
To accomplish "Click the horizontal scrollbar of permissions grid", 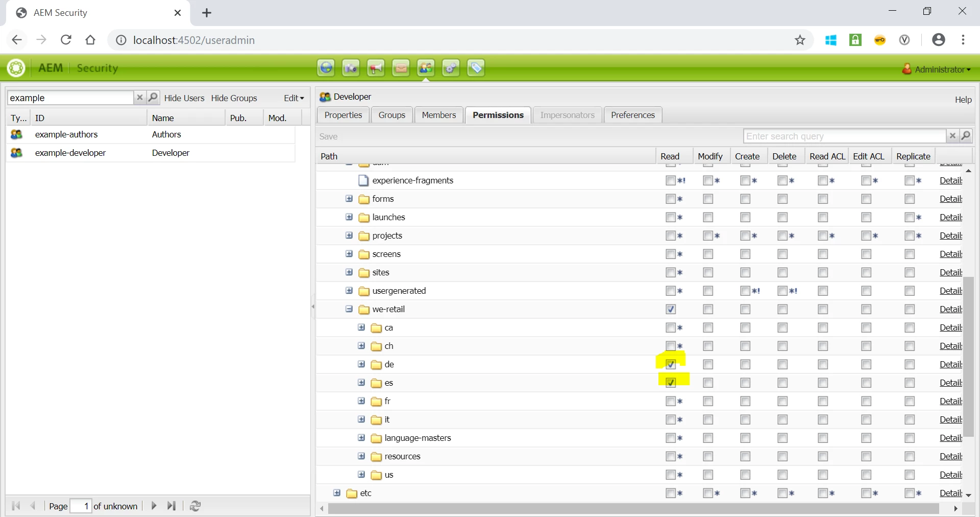I will click(x=634, y=509).
